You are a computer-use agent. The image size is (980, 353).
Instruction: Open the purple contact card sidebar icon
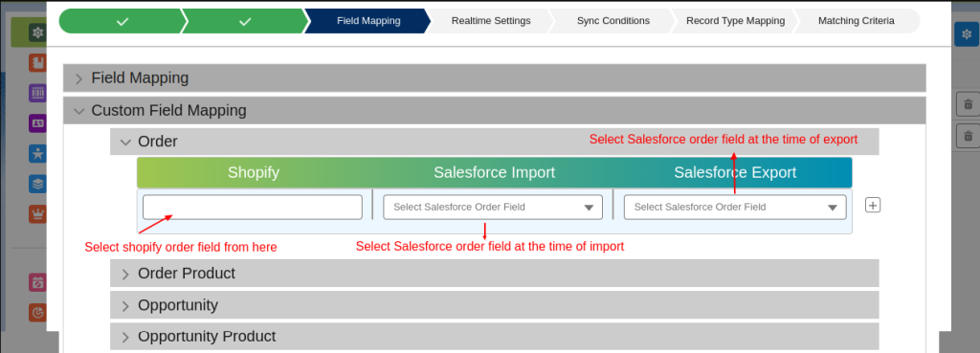pyautogui.click(x=38, y=123)
